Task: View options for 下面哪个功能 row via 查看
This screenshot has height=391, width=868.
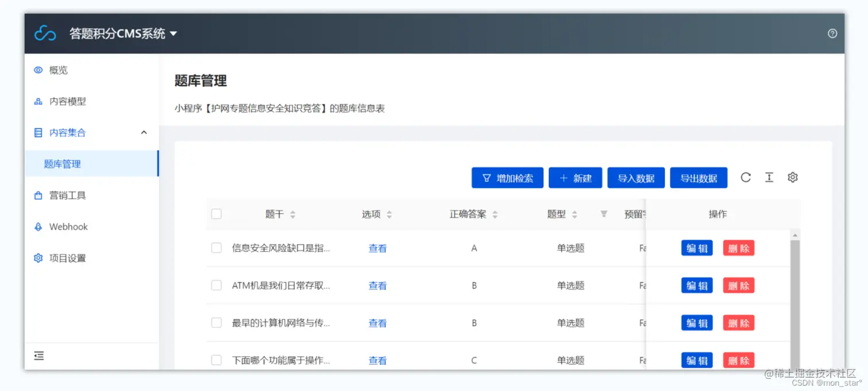Action: tap(378, 360)
